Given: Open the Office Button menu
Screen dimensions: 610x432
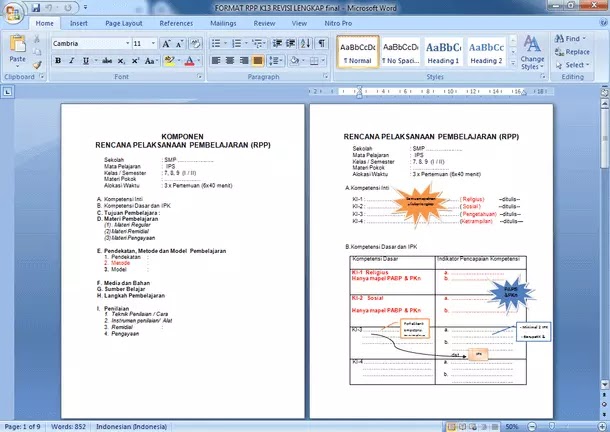Looking at the screenshot, I should pos(13,12).
